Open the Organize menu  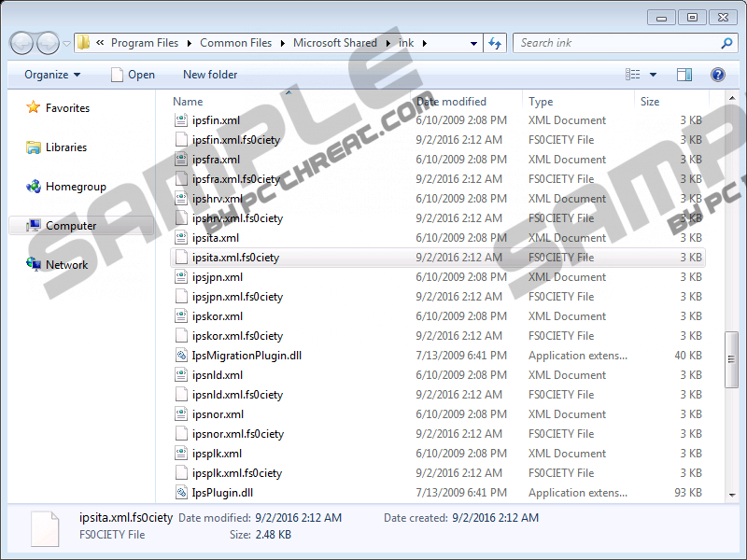click(52, 75)
